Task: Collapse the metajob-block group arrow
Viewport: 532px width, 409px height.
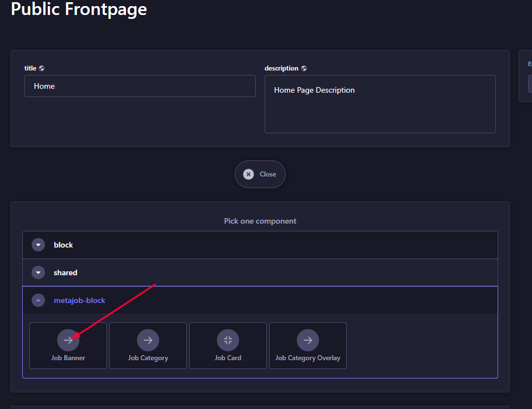Action: 38,300
